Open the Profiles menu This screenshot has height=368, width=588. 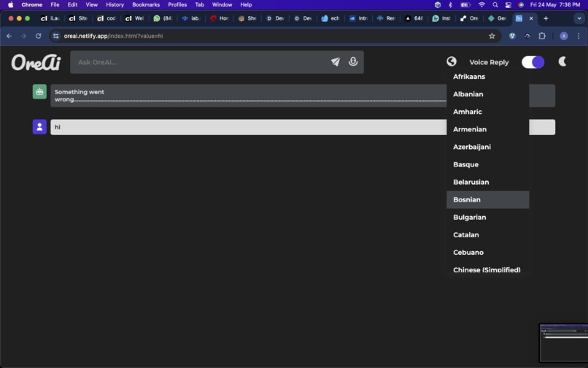click(177, 5)
